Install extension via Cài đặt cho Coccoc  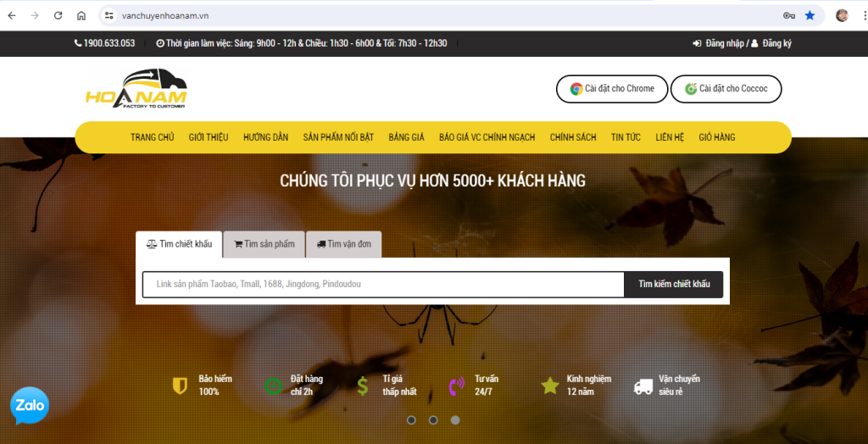pyautogui.click(x=726, y=89)
